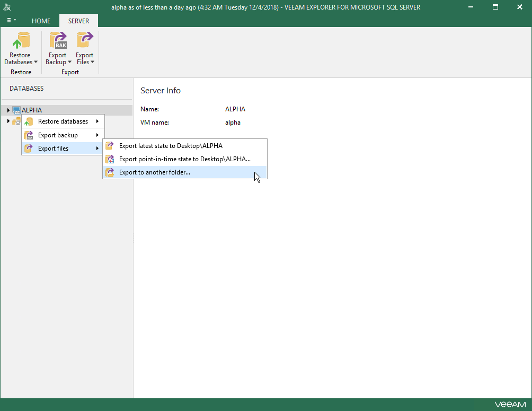Expand the second tree node below ALPHA
This screenshot has height=411, width=532.
(x=8, y=121)
